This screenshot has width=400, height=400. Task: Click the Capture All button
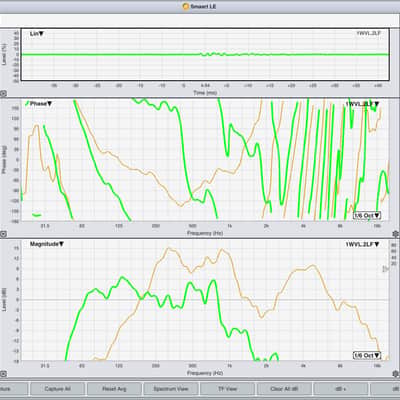tap(57, 389)
